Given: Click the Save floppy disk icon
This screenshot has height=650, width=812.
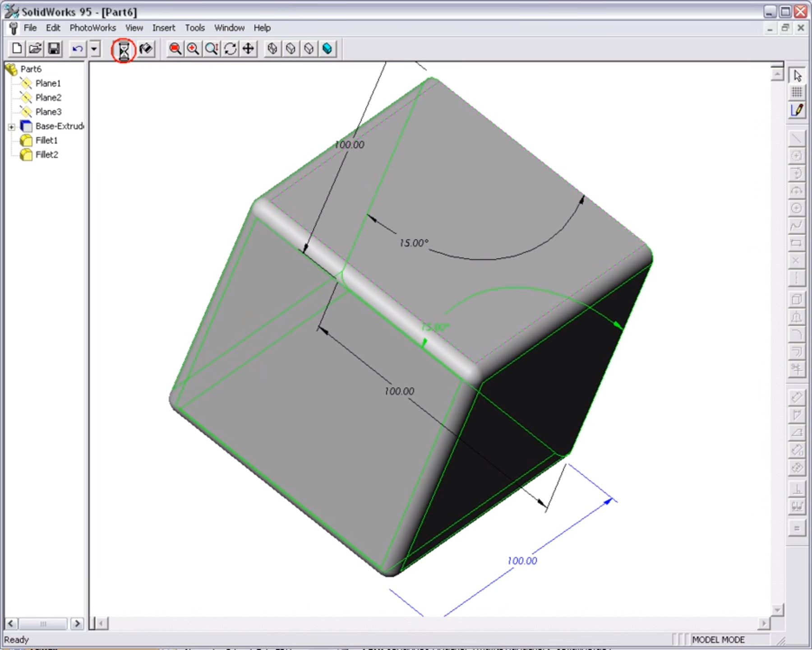Looking at the screenshot, I should 54,49.
